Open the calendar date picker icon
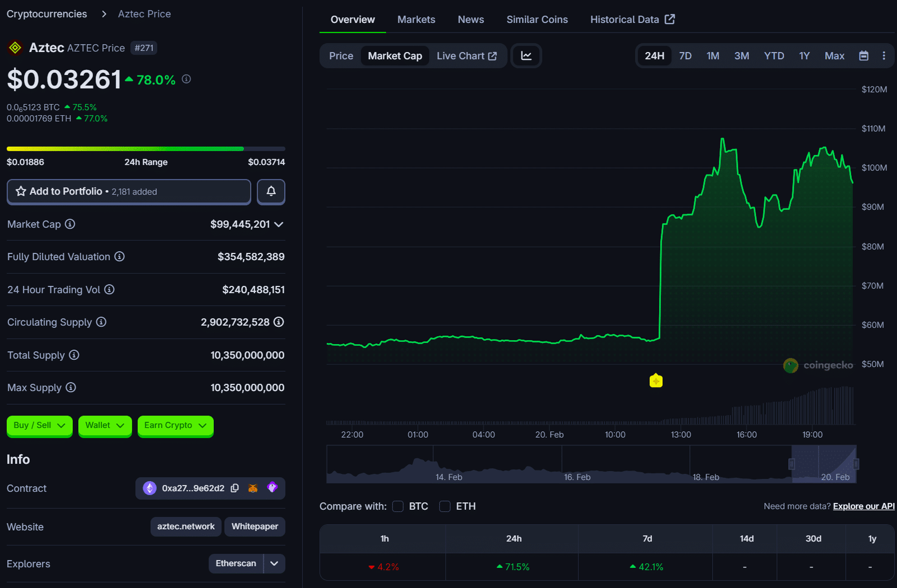897x588 pixels. pos(863,56)
